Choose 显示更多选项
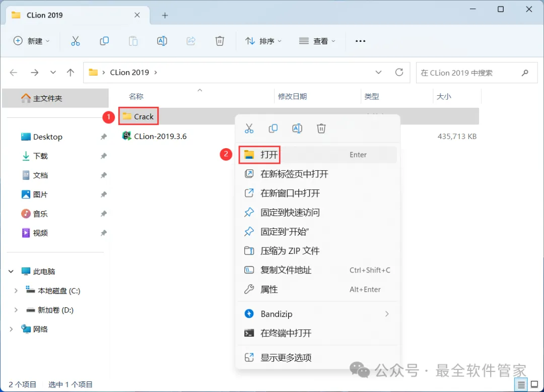544x392 pixels. (317, 358)
